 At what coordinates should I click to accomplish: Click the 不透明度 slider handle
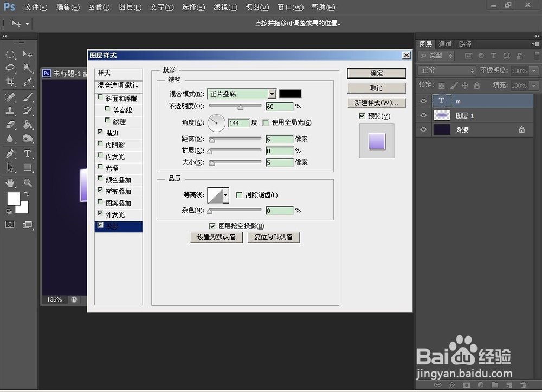(240, 107)
